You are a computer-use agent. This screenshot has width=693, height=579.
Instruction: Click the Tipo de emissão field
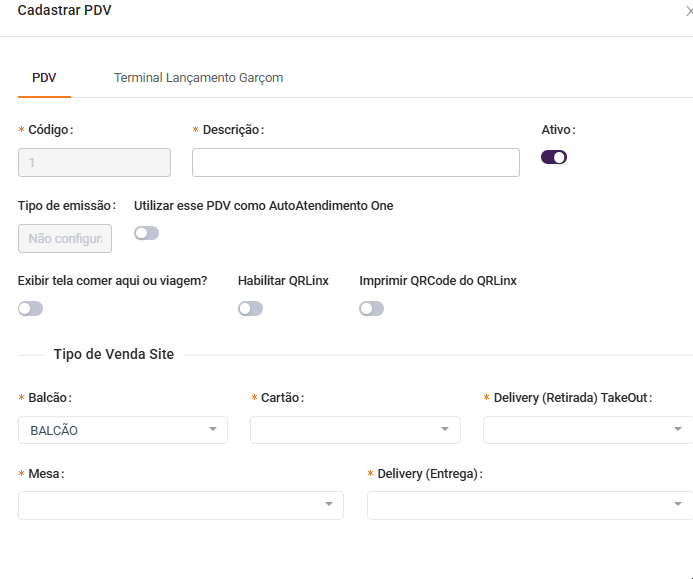click(65, 239)
